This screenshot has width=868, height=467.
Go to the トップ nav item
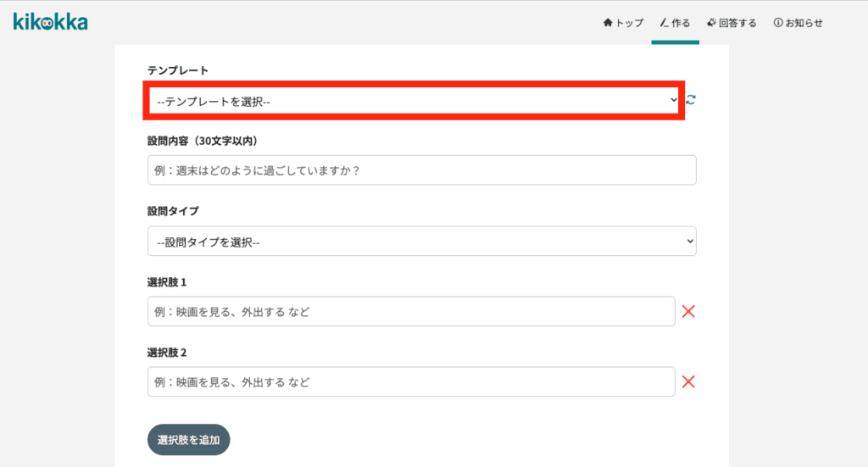pyautogui.click(x=623, y=23)
